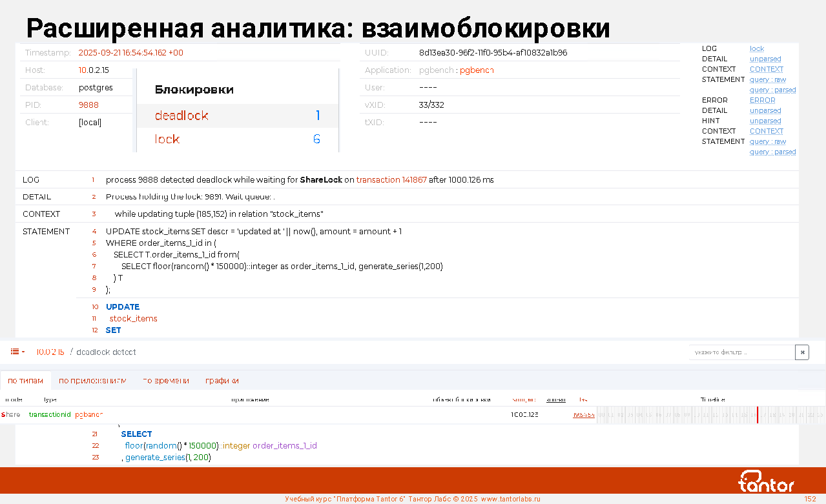This screenshot has height=504, width=826.
Task: Click the filter input field
Action: (x=741, y=352)
